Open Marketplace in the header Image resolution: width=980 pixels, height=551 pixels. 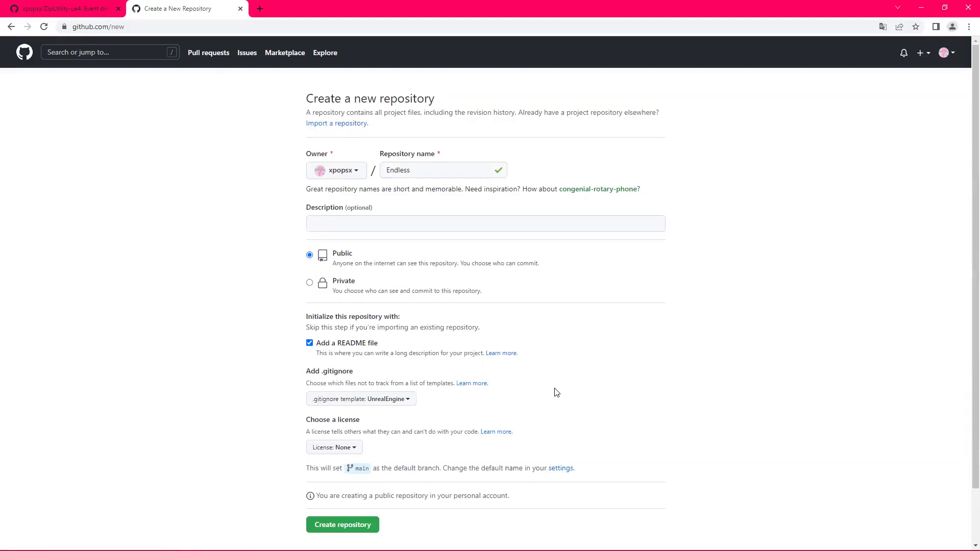tap(285, 53)
